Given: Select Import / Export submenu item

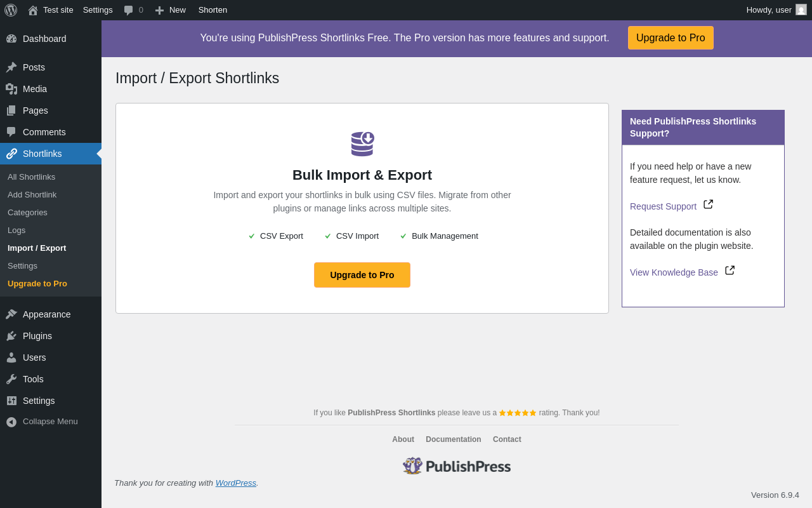Looking at the screenshot, I should (37, 248).
